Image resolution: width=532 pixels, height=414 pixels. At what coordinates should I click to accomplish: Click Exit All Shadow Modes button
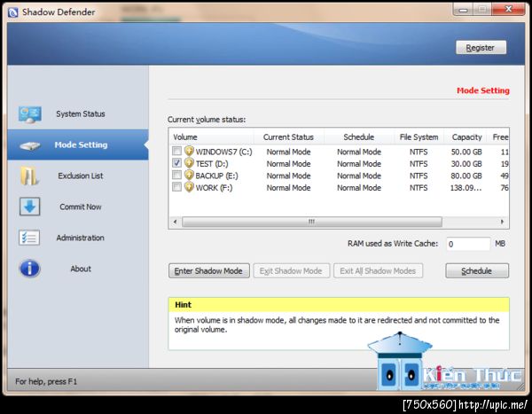[x=378, y=270]
